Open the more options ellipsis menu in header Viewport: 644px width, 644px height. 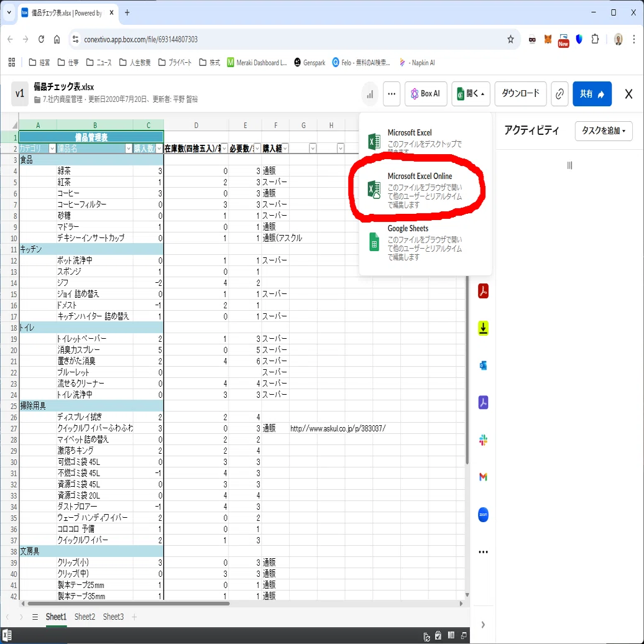(392, 94)
